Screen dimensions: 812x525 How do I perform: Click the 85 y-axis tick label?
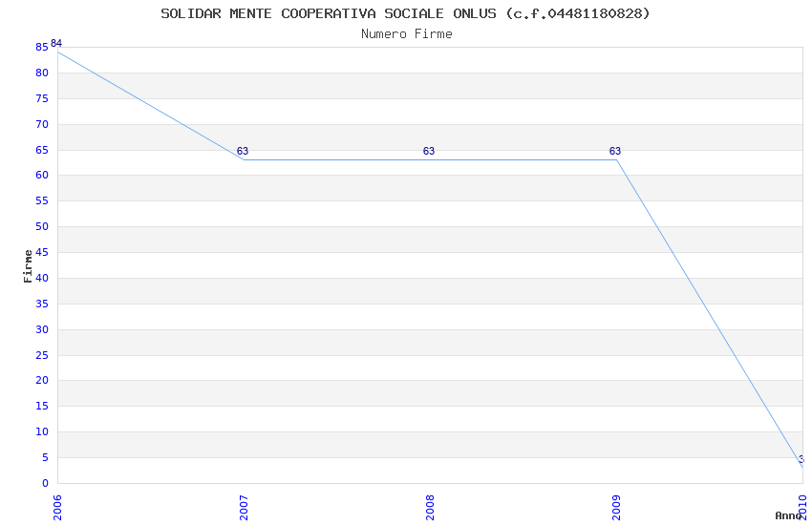coord(42,48)
